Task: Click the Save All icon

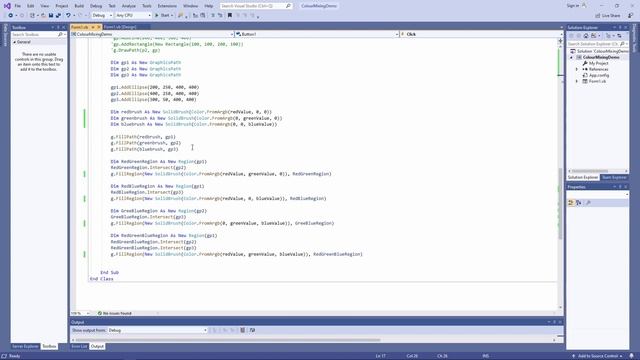Action: click(x=58, y=16)
